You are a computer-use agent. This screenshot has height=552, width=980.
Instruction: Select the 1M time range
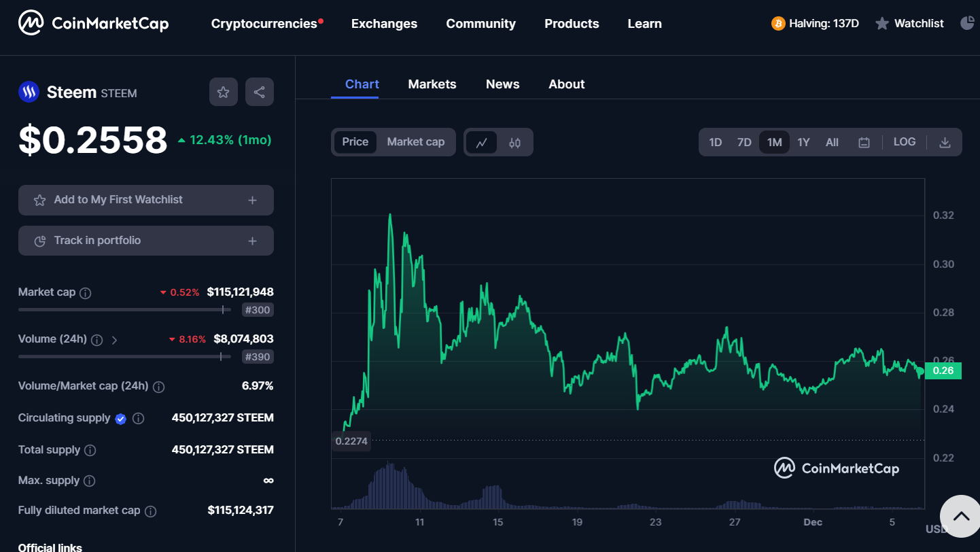coord(774,143)
